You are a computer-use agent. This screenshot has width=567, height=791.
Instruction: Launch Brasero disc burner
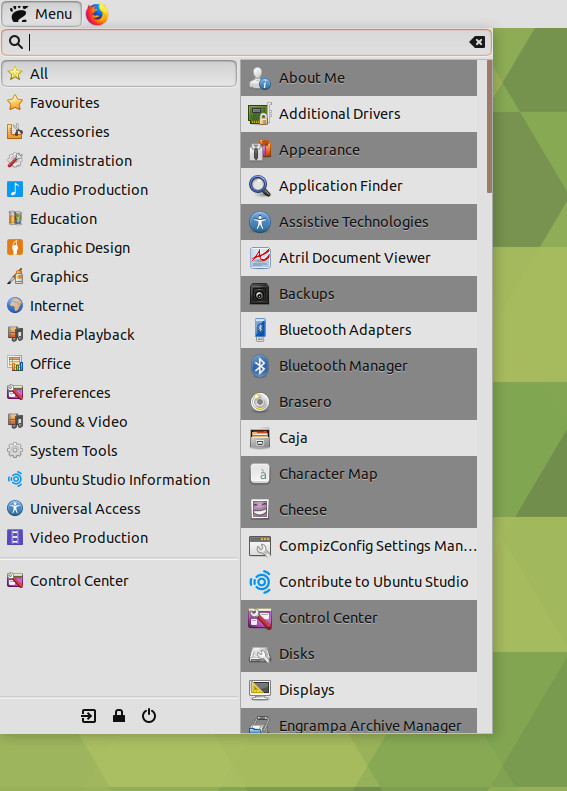[359, 402]
